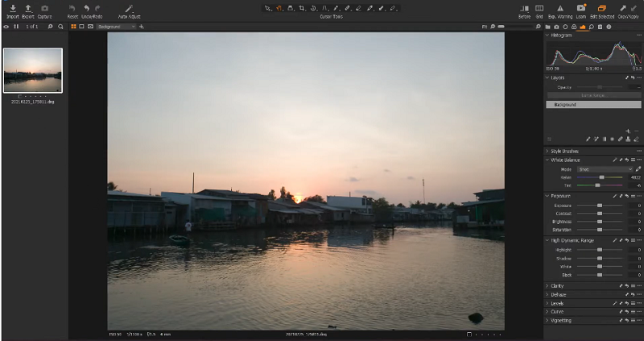Screen dimensions: 644x341
Task: Select the pointer cursor tool
Action: [x=268, y=8]
